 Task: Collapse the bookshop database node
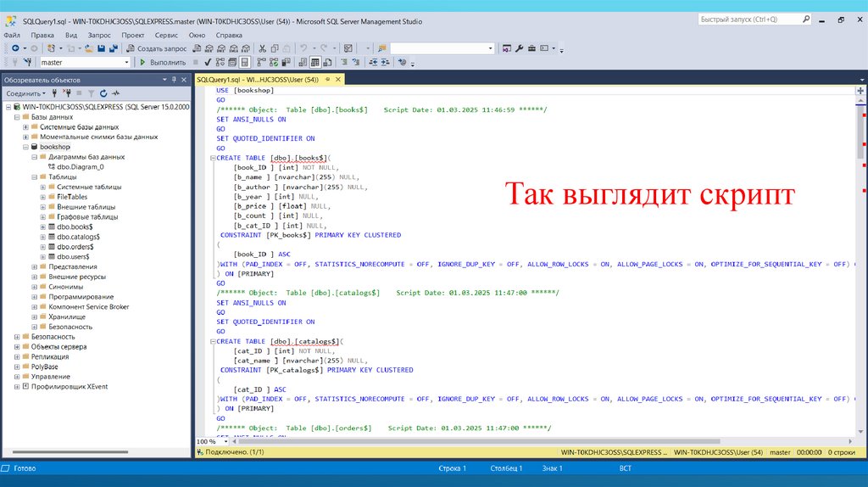point(25,147)
